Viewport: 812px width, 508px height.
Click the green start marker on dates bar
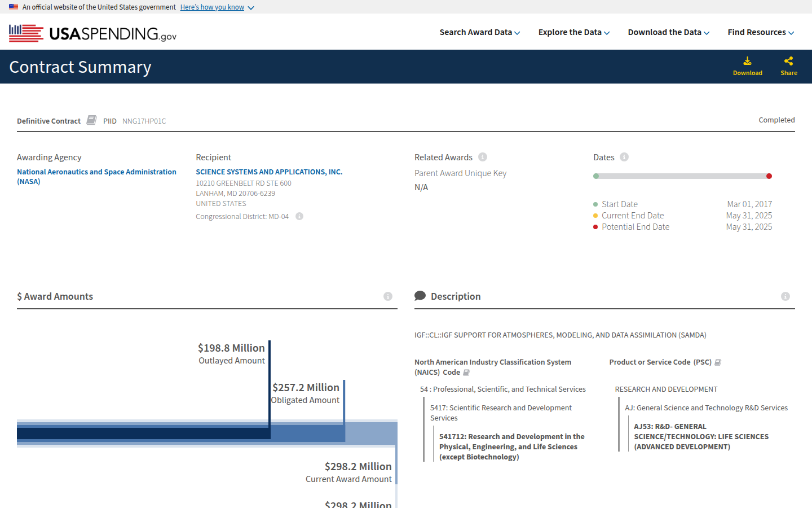click(596, 176)
